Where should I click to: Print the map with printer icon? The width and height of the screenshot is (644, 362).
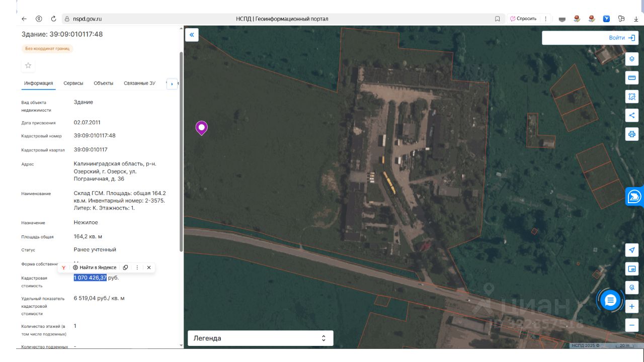(632, 134)
